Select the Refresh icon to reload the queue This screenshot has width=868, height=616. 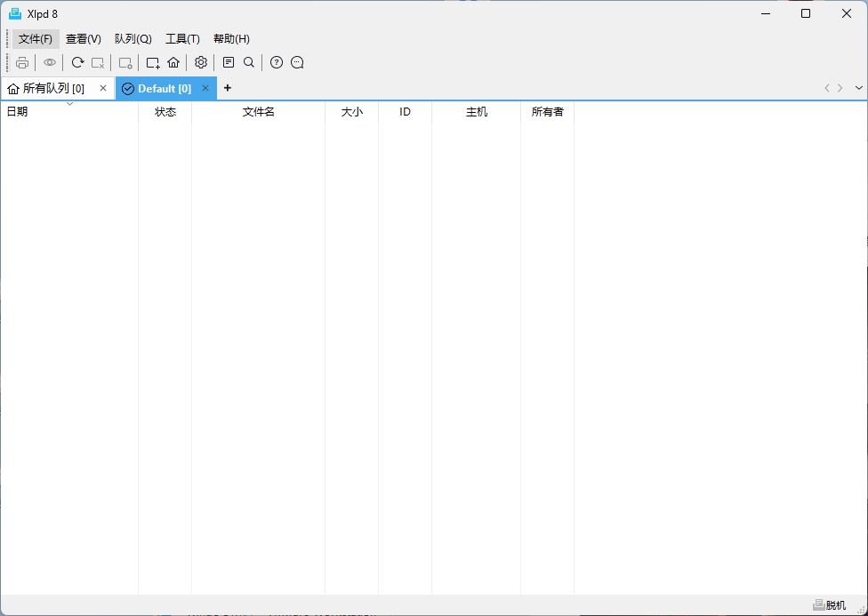click(x=77, y=62)
